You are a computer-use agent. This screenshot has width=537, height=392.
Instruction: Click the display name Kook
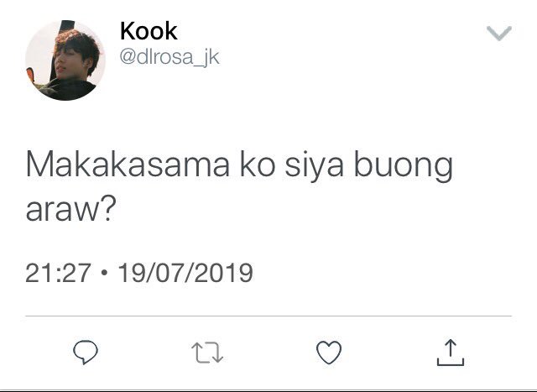149,31
